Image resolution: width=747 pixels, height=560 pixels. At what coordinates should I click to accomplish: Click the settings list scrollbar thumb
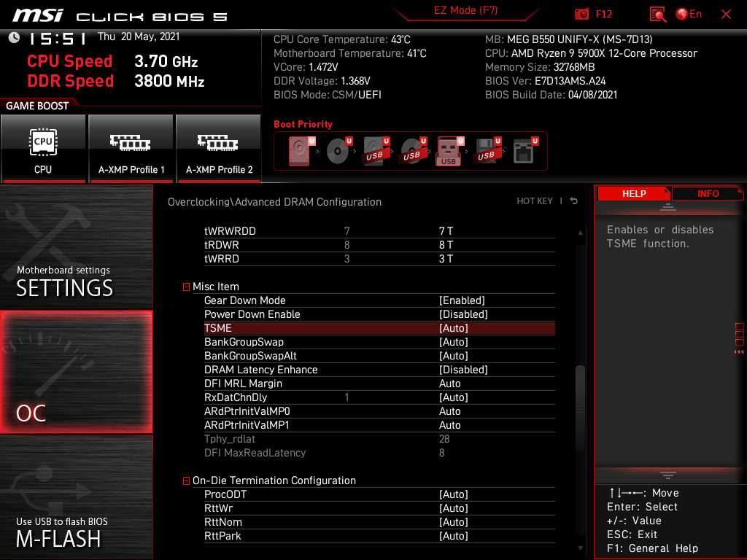pyautogui.click(x=580, y=410)
